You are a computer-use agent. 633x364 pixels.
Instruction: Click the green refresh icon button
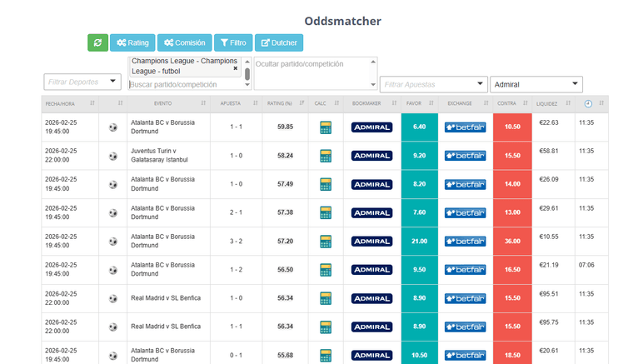[97, 42]
